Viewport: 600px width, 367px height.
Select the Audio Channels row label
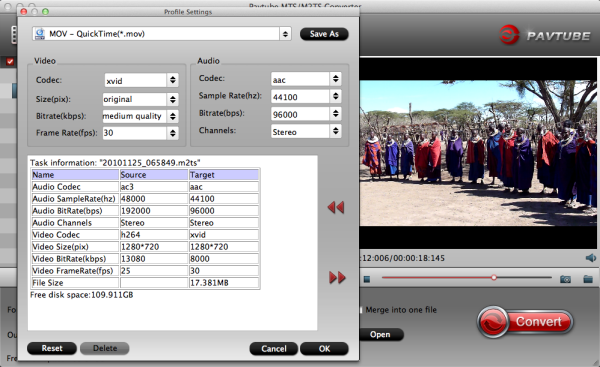[x=75, y=223]
